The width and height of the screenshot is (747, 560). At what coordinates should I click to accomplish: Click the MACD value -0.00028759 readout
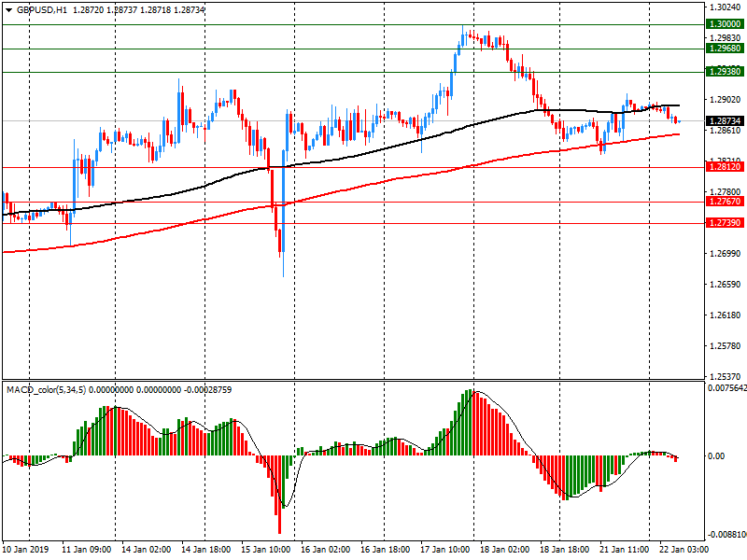207,390
